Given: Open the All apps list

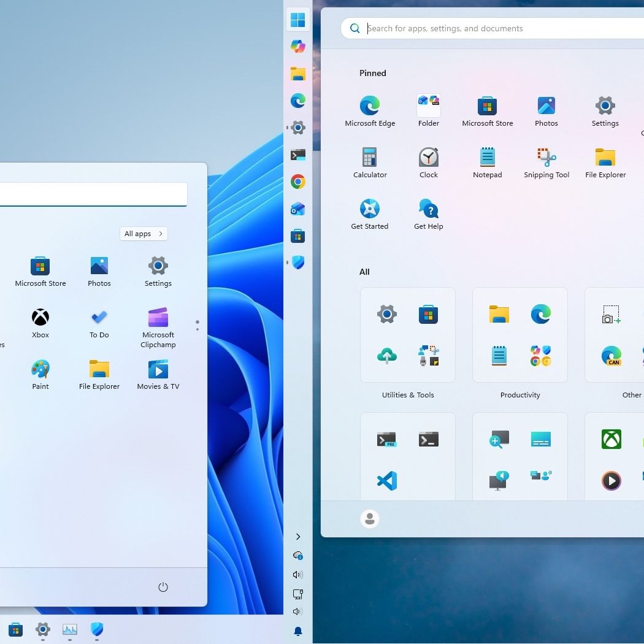Looking at the screenshot, I should (144, 234).
